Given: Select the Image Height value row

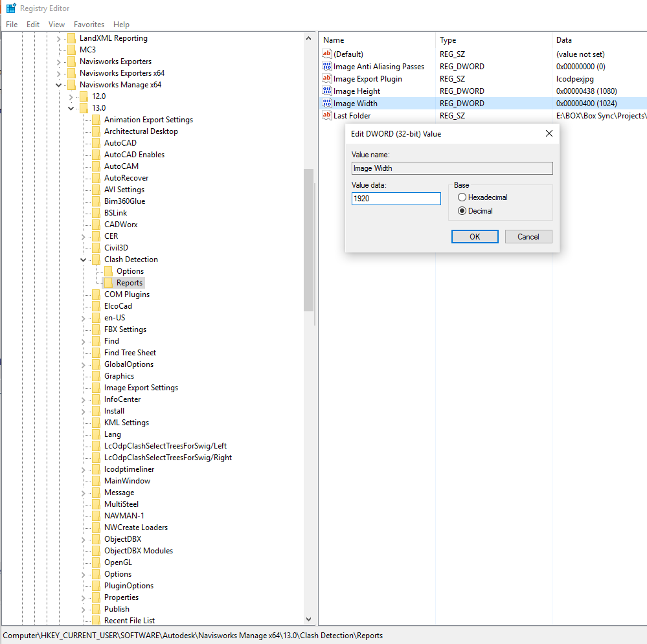Looking at the screenshot, I should point(484,91).
